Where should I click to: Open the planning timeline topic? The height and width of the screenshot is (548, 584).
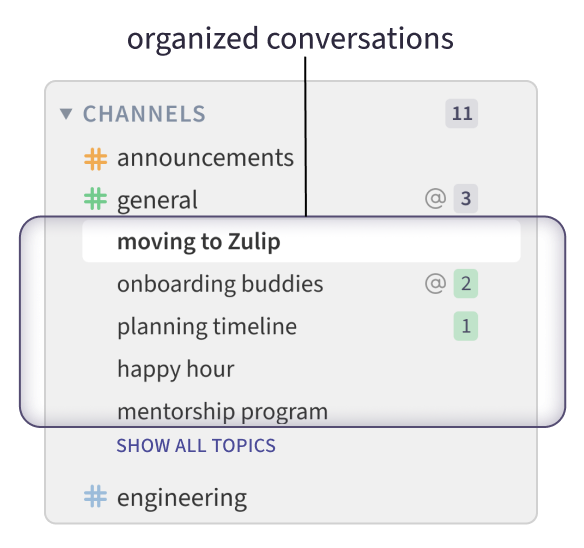coord(207,327)
